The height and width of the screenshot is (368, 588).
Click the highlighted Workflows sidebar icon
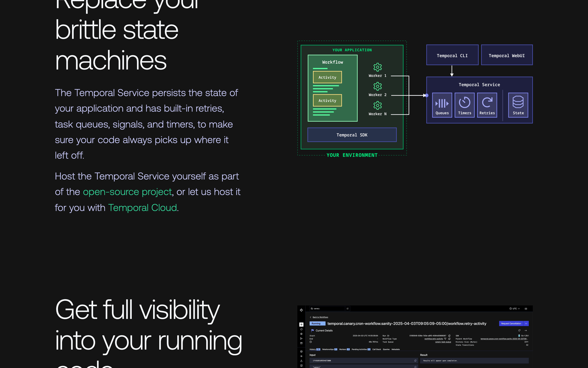(301, 324)
